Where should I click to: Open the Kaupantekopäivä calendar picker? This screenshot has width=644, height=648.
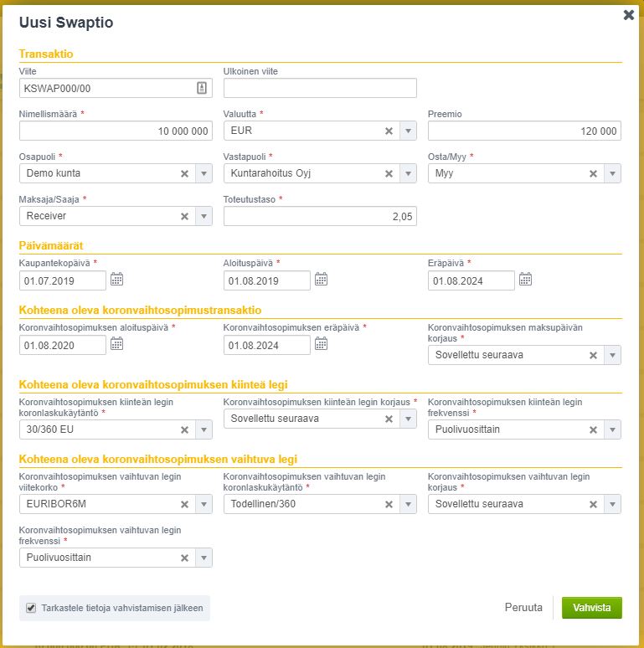click(x=117, y=280)
